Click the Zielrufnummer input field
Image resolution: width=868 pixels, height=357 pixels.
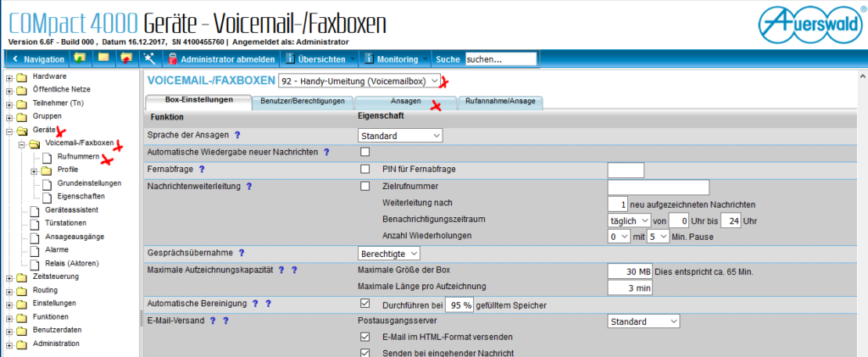[658, 187]
